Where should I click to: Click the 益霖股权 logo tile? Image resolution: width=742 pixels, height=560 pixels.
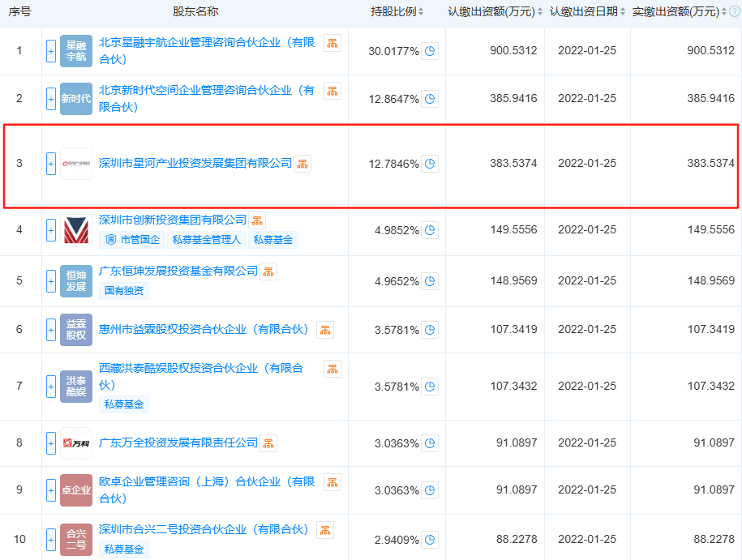[x=76, y=330]
